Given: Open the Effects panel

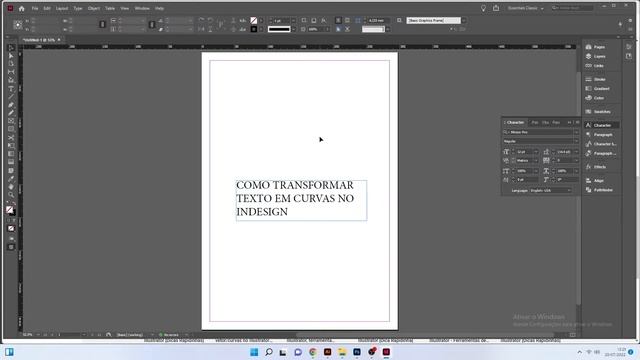Looking at the screenshot, I should click(599, 167).
